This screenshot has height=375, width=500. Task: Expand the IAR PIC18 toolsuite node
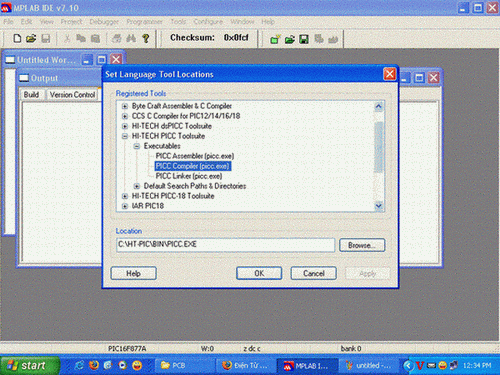pos(125,206)
